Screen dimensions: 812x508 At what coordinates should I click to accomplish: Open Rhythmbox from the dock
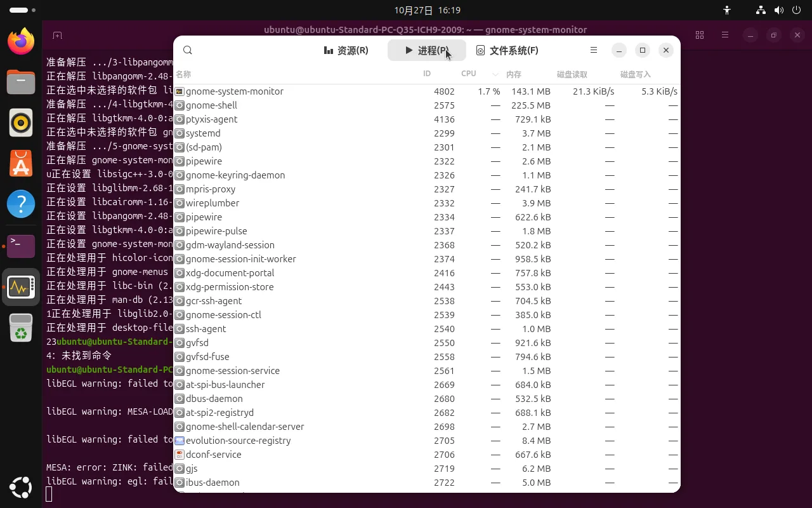click(x=21, y=123)
